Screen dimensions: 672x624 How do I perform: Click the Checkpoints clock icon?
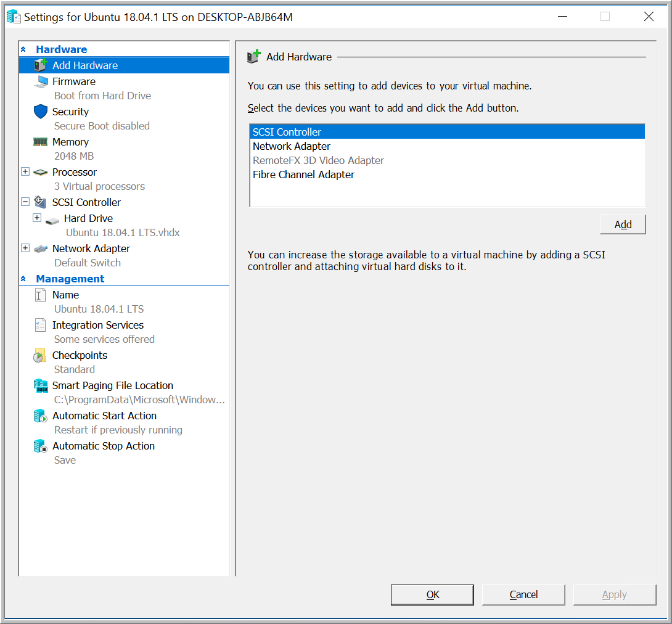[39, 355]
